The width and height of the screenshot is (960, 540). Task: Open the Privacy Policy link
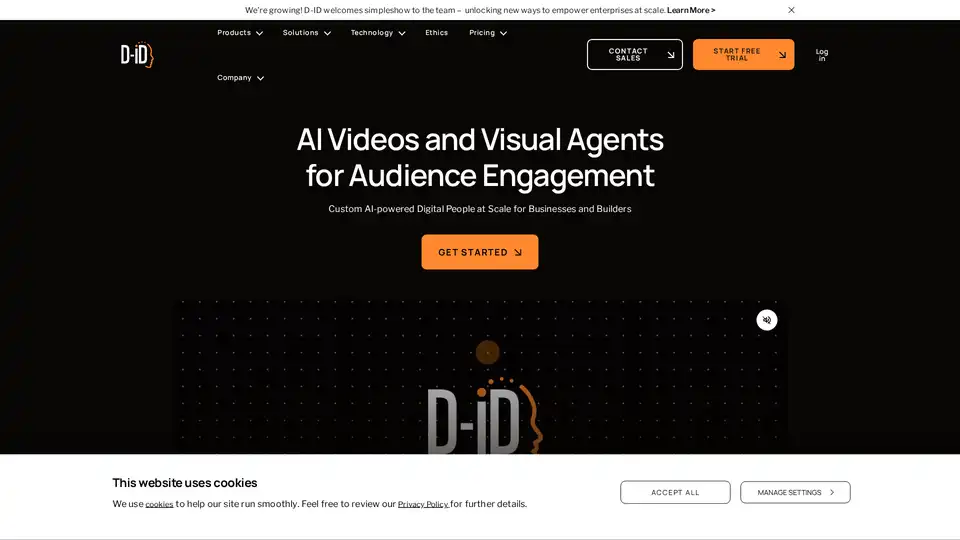(x=423, y=505)
